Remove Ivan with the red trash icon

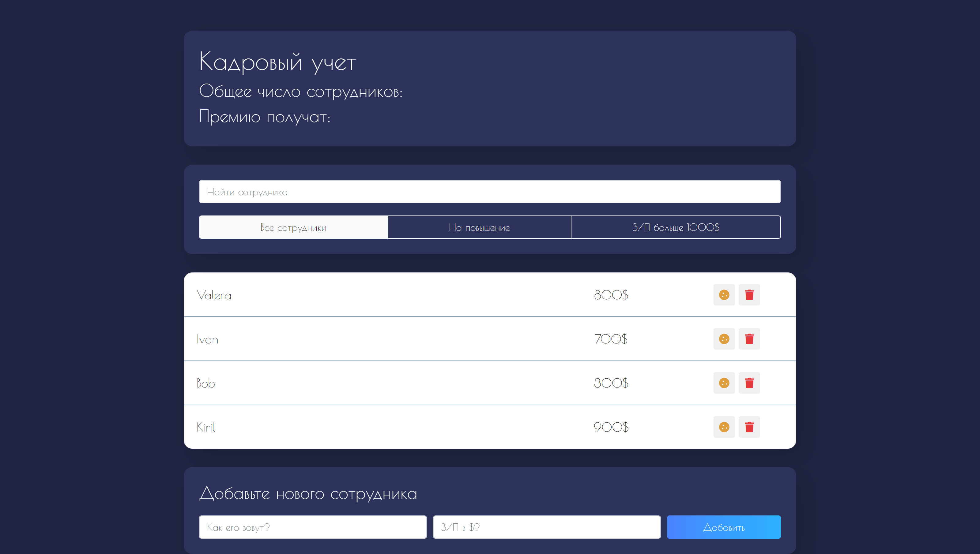click(749, 339)
